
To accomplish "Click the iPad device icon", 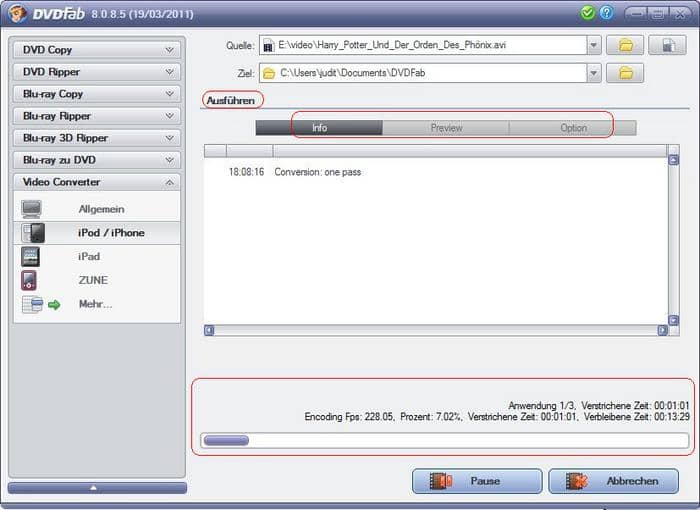I will coord(30,257).
